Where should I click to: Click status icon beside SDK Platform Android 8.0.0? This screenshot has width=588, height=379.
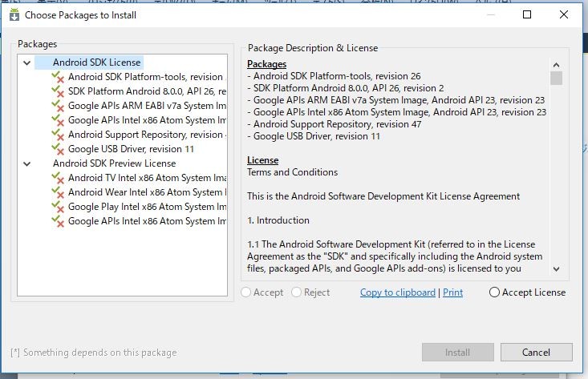(58, 91)
